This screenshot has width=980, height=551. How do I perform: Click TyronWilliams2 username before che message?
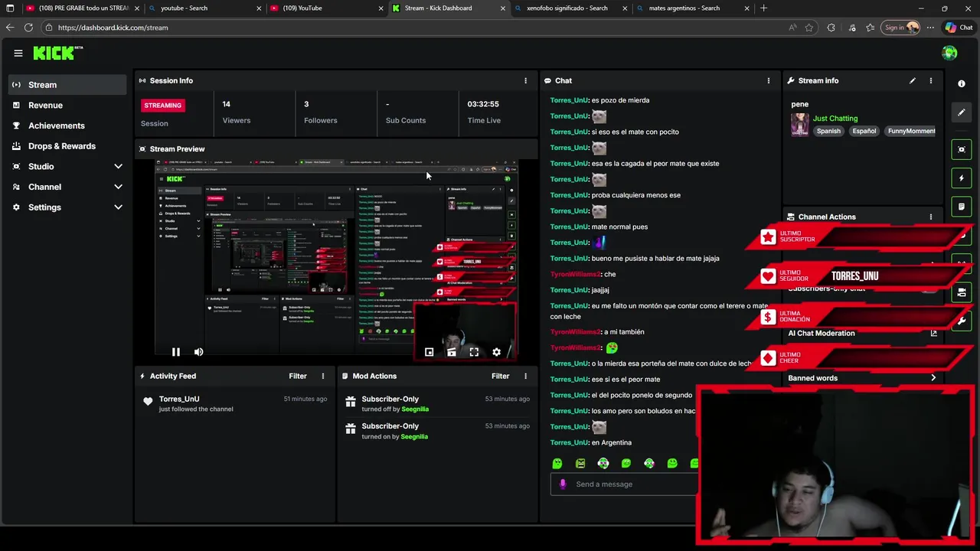click(575, 274)
